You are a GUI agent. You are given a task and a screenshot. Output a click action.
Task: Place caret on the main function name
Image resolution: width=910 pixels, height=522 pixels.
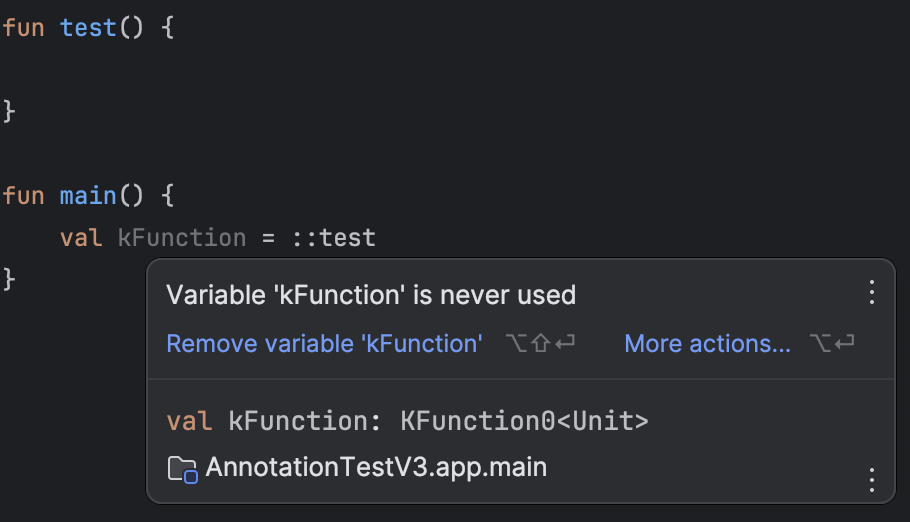coord(88,196)
